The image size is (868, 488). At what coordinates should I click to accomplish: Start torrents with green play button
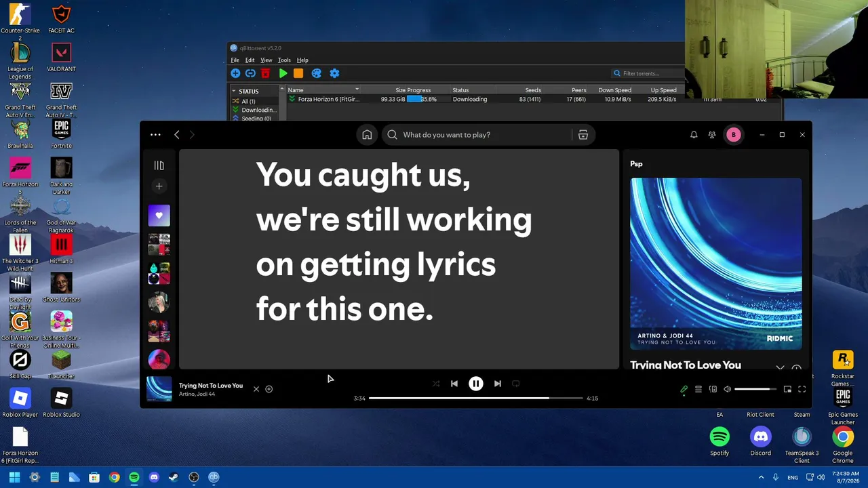[283, 73]
